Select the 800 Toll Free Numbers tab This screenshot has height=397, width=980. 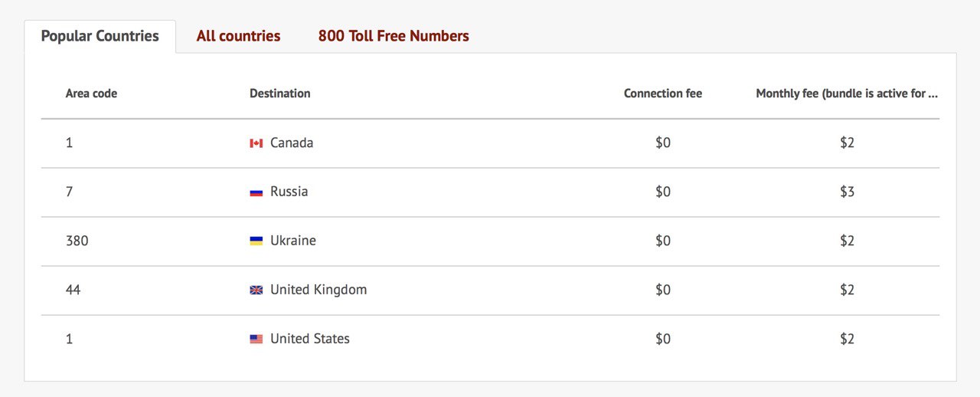click(x=394, y=36)
